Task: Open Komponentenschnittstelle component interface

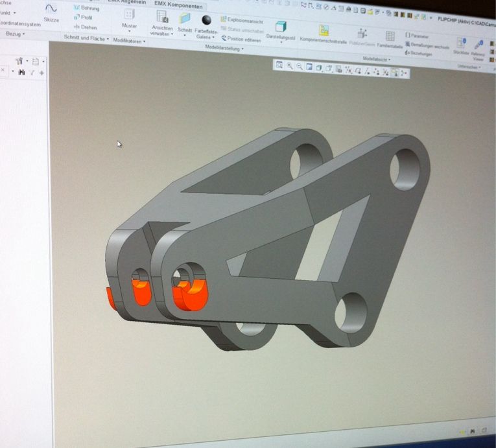Action: (324, 30)
